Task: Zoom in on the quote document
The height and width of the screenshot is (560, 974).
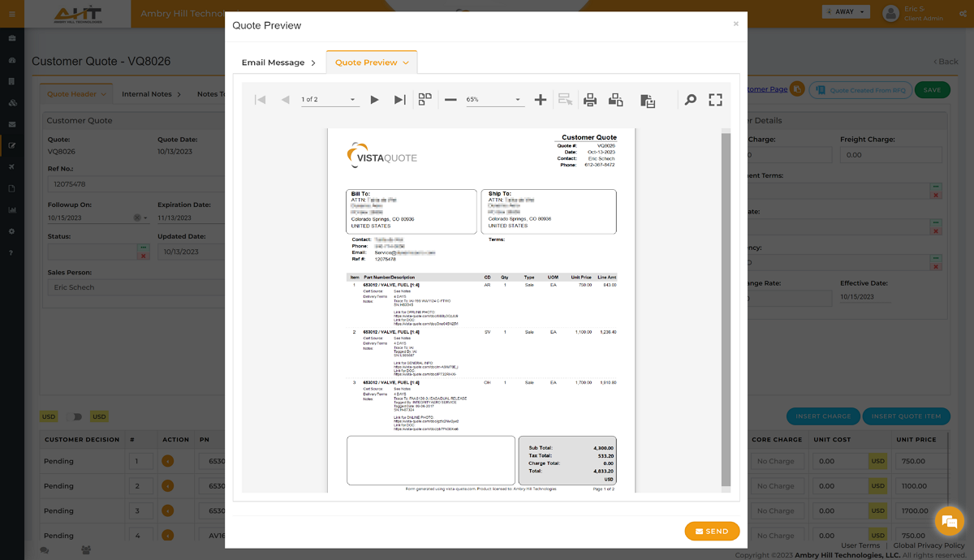Action: tap(540, 100)
